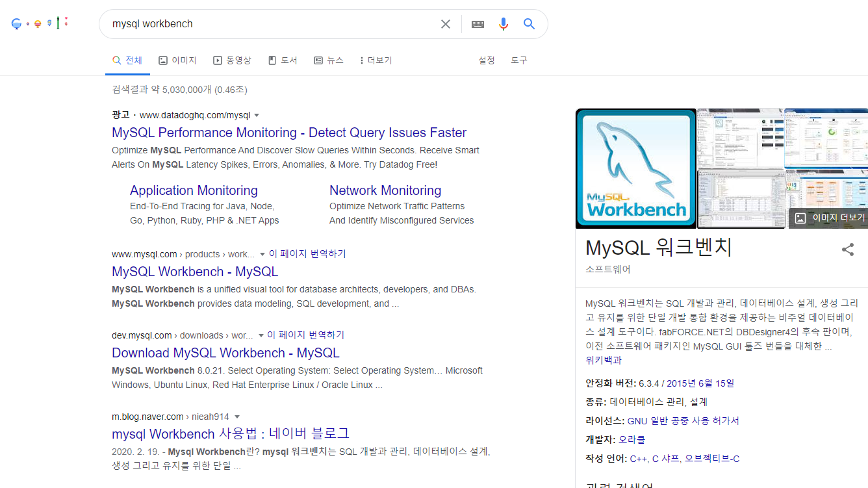Open the 도구 search tools

519,60
